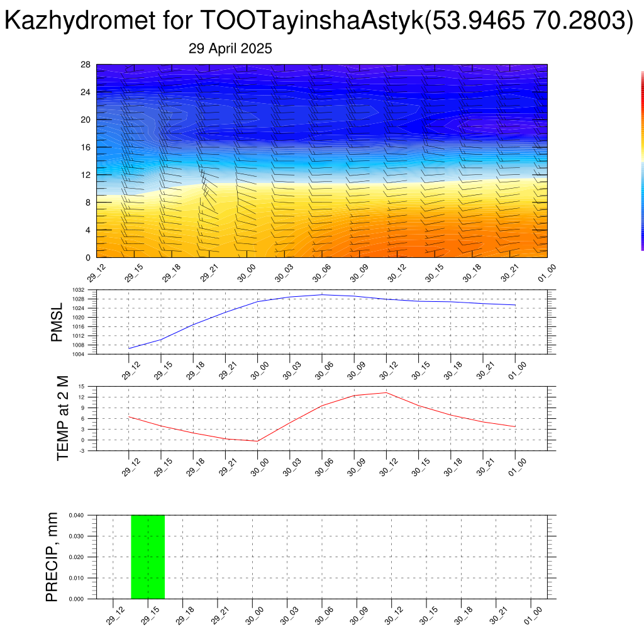Viewport: 644px width, 644px height.
Task: Click 29_18 label under the precipitation chart
Action: tap(185, 615)
